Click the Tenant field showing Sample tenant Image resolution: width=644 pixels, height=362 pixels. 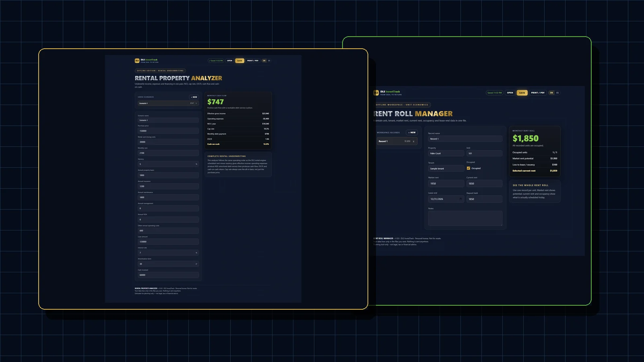(x=446, y=169)
